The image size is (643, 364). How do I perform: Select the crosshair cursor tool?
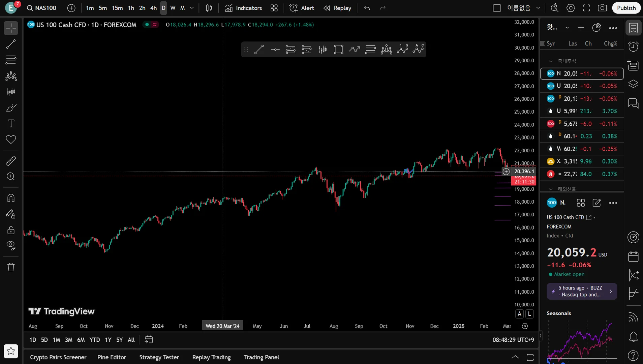(x=11, y=28)
